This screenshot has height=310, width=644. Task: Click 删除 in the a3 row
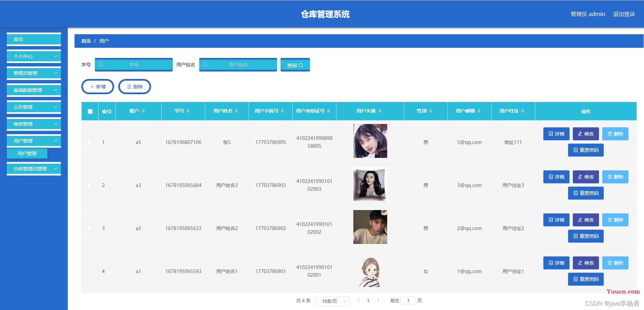point(615,177)
